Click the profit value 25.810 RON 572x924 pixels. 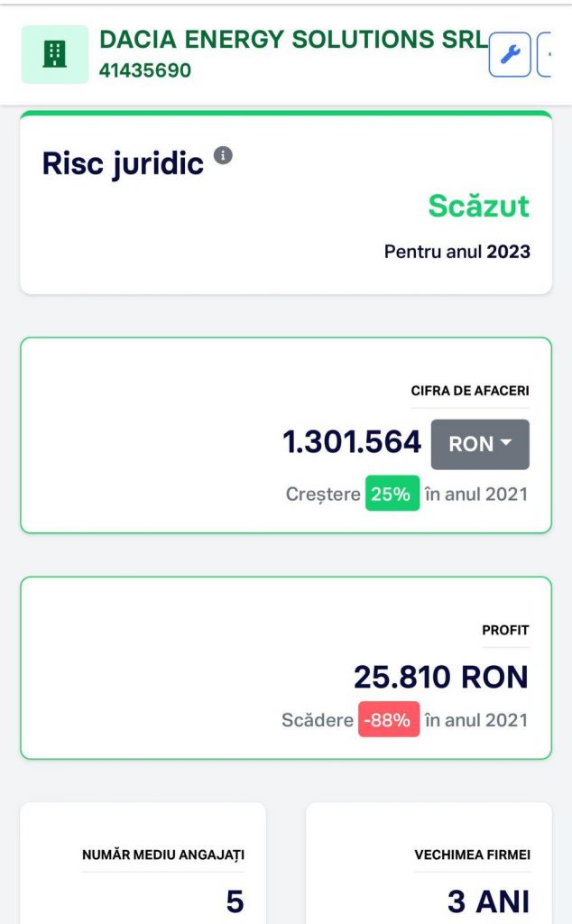pos(440,677)
